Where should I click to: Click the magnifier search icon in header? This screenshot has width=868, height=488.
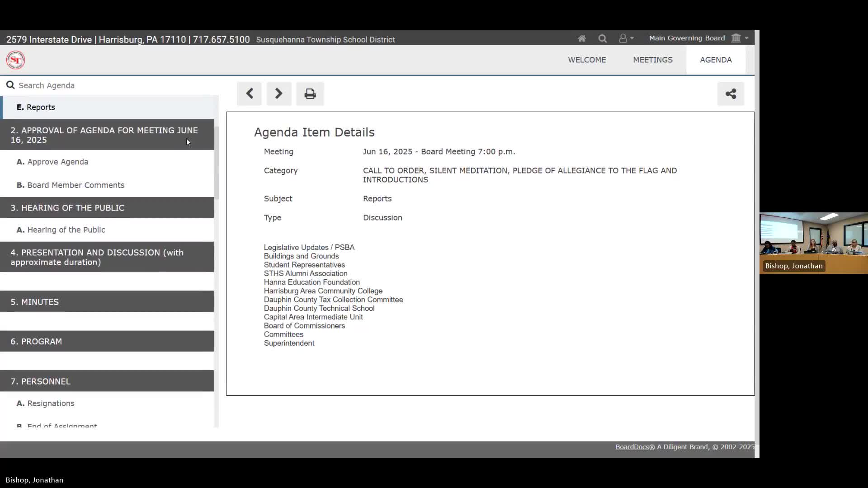602,38
